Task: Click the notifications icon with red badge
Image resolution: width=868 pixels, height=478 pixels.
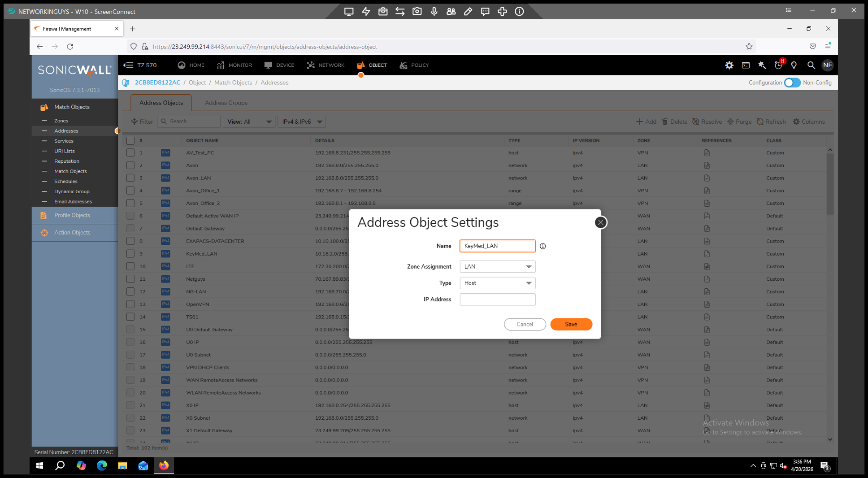Action: pos(778,65)
